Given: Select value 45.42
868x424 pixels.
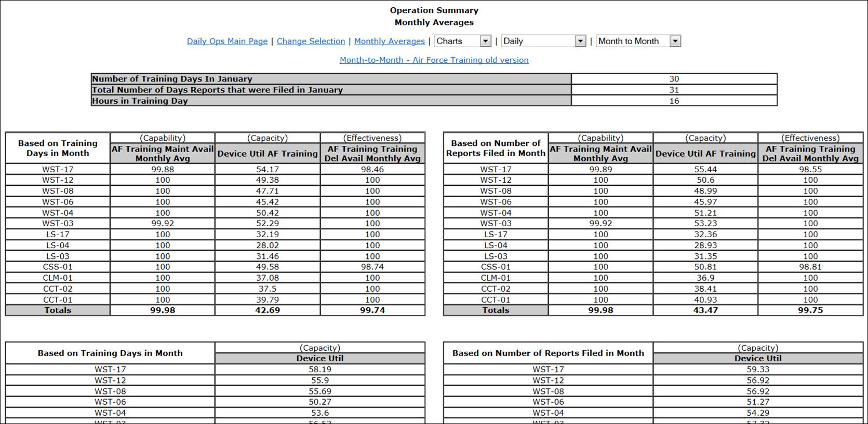Looking at the screenshot, I should coord(268,202).
